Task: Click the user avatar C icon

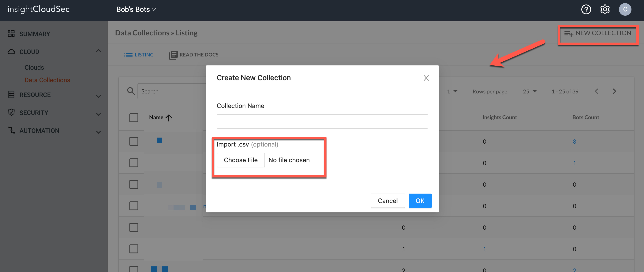Action: (x=625, y=9)
